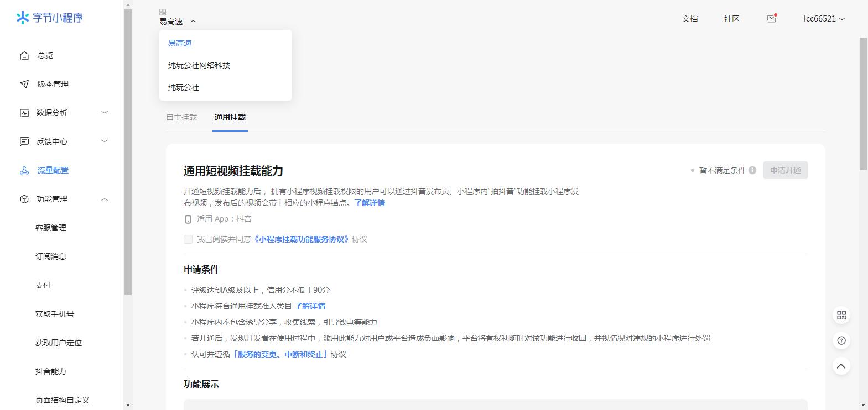
Task: Click the back-to-top arrow icon
Action: 841,366
